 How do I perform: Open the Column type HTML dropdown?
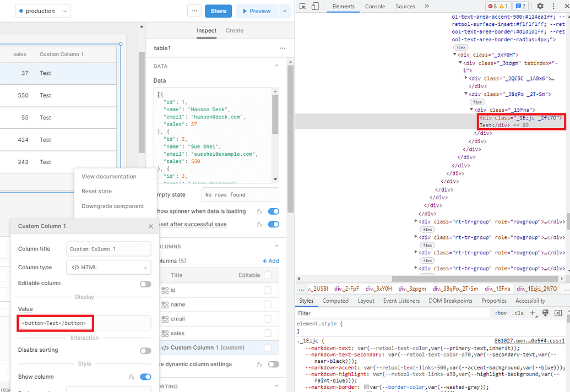coord(108,267)
